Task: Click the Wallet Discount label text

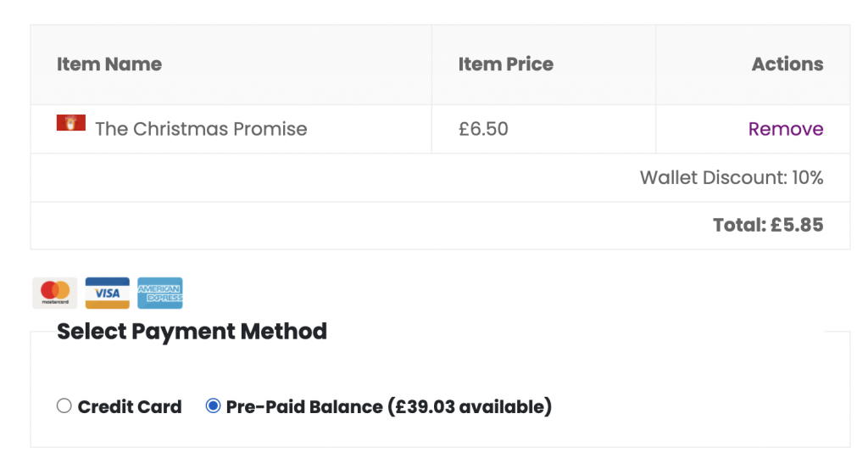Action: [714, 178]
